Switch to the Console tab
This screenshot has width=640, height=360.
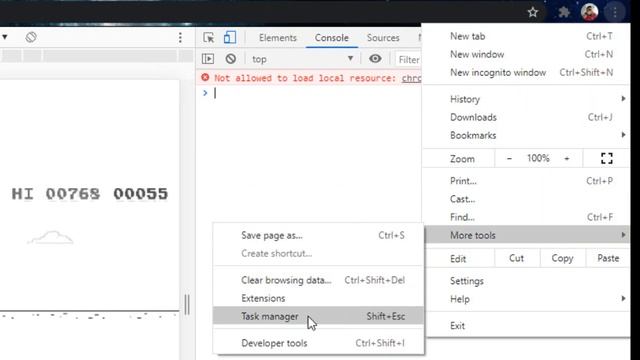point(331,38)
